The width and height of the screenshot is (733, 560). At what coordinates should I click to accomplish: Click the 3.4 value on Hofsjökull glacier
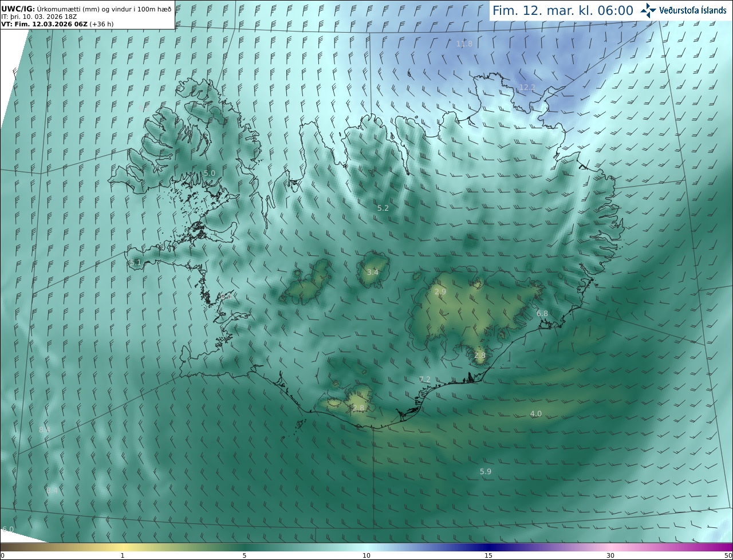point(372,272)
